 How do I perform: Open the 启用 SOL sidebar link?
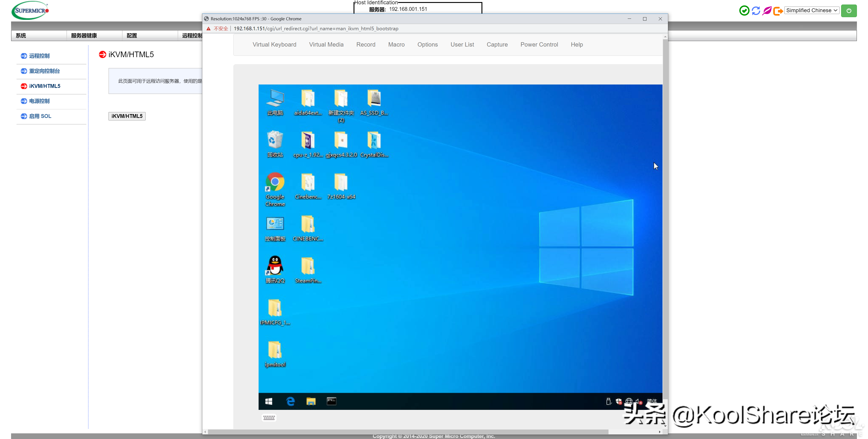pos(40,116)
